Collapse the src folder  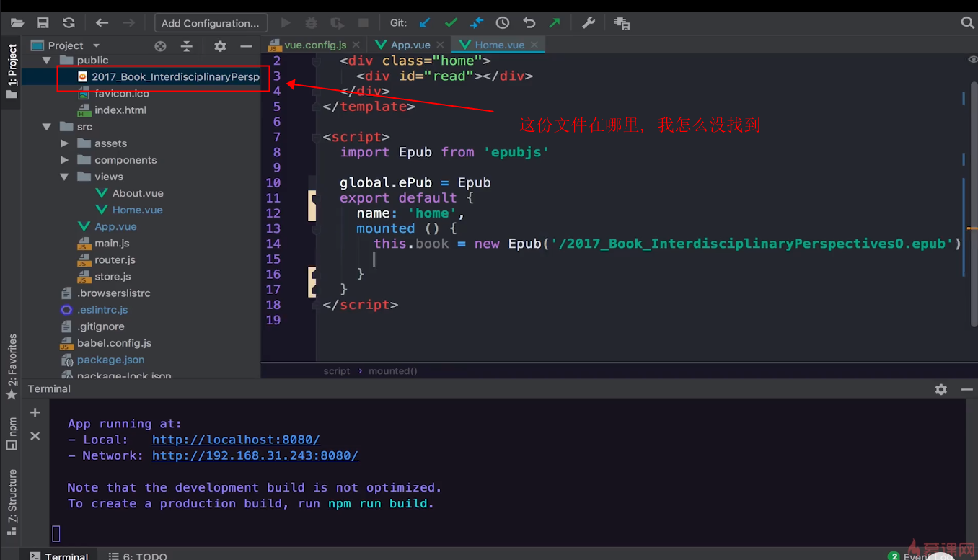(47, 127)
